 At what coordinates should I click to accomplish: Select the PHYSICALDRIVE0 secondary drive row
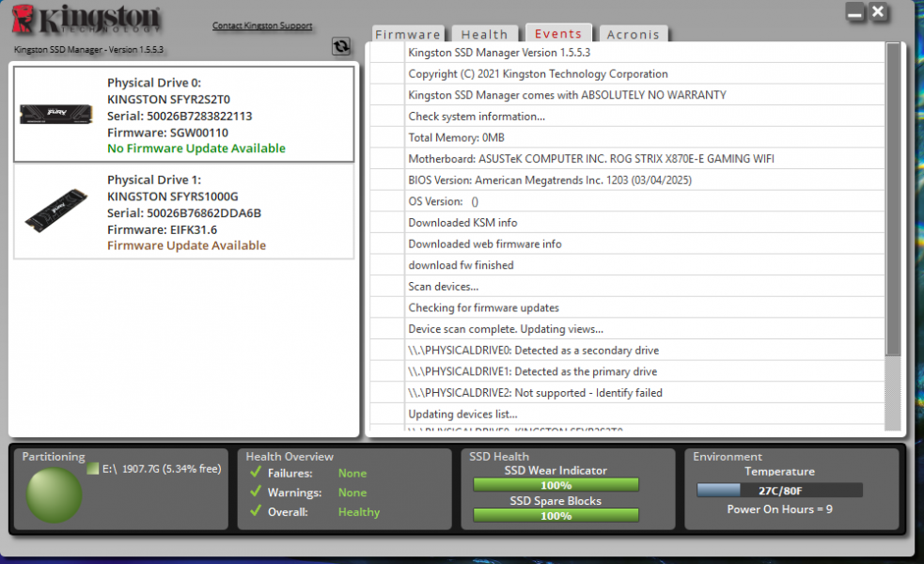[627, 350]
